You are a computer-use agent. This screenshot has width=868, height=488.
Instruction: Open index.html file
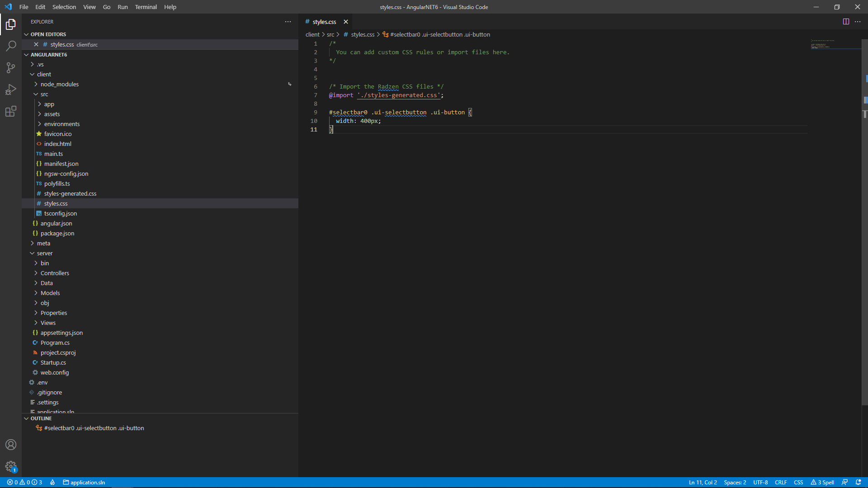[160, 144]
